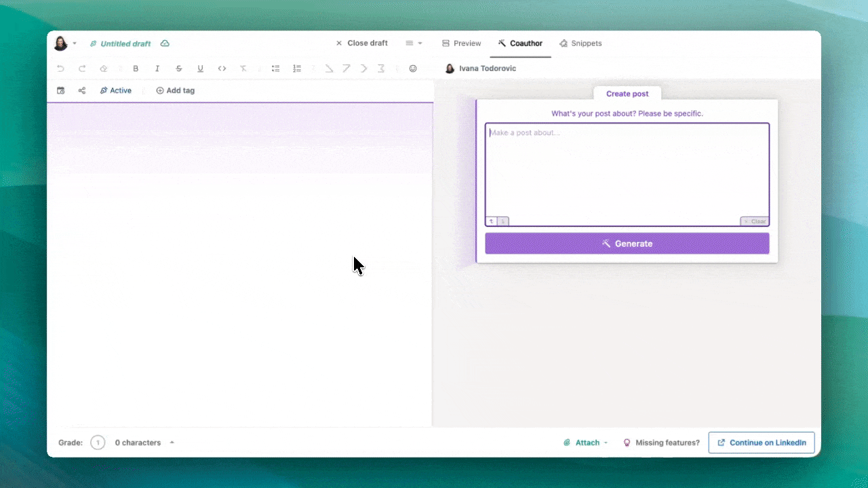Switch to the Preview tab
The width and height of the screenshot is (868, 488).
pos(461,43)
